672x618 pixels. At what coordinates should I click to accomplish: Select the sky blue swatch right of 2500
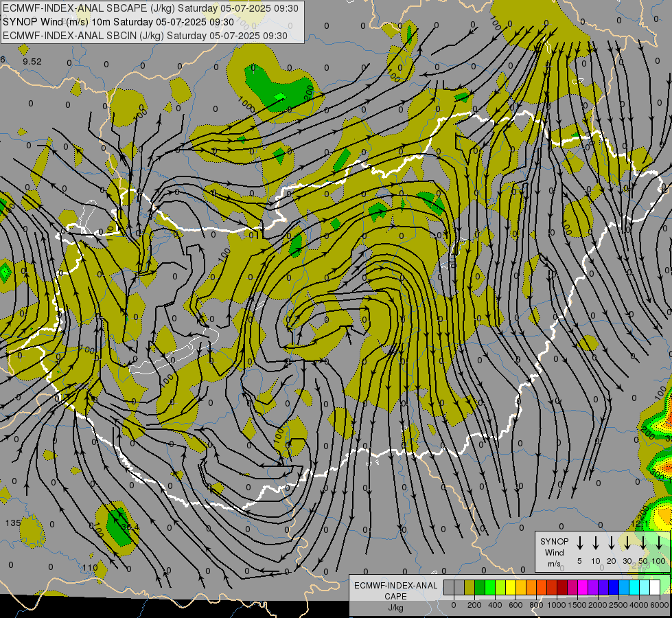625,588
